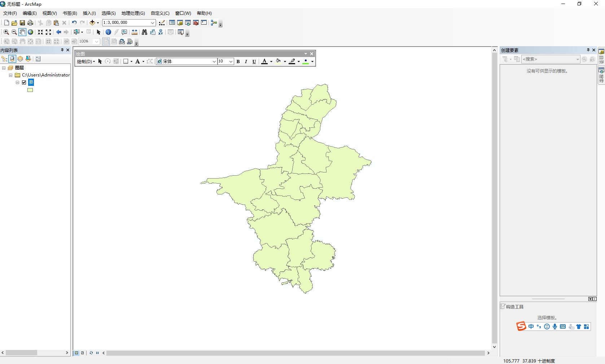Click Fixed Zoom In icon
This screenshot has height=364, width=605.
pyautogui.click(x=40, y=32)
